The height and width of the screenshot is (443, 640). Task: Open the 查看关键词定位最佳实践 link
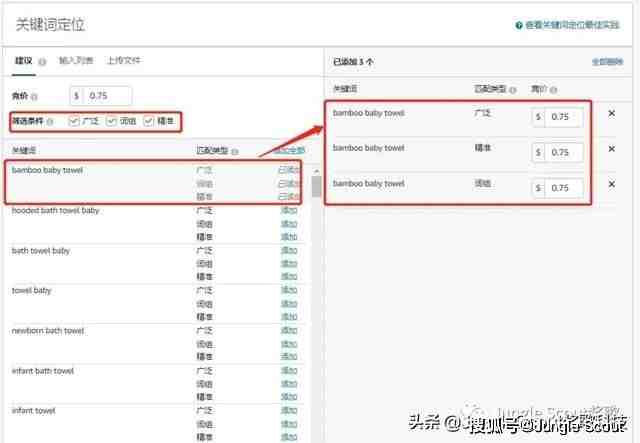point(572,25)
